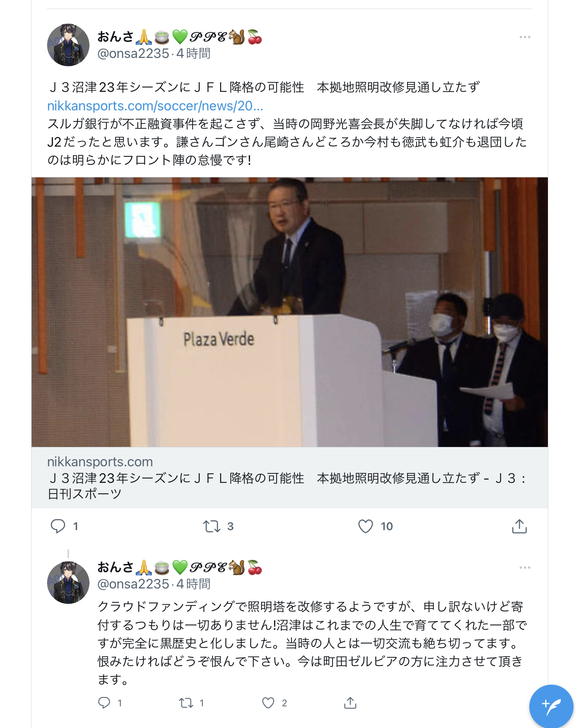Open more options menu on first tweet
Viewport: 583px width, 728px height.
(525, 37)
